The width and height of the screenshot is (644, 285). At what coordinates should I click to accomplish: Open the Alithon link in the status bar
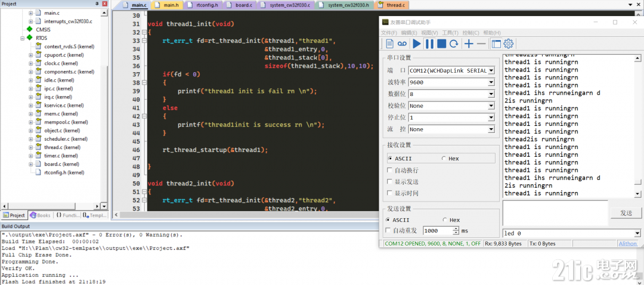[x=628, y=243]
